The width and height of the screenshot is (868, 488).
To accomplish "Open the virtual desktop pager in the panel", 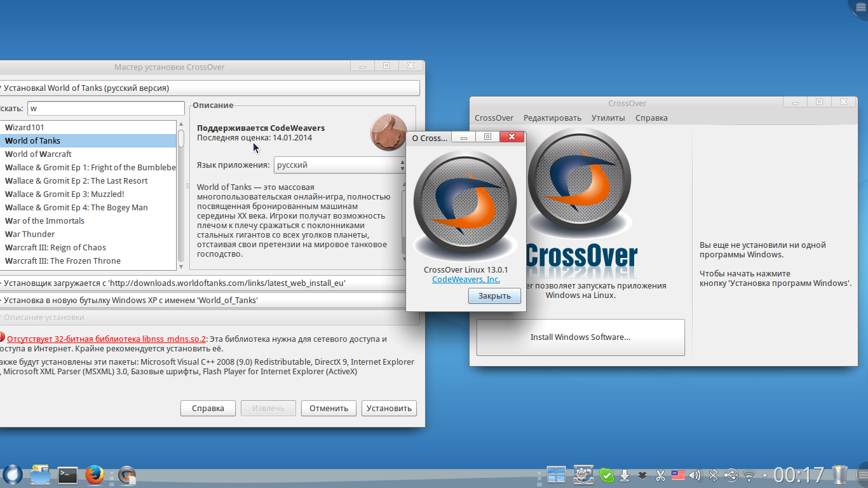I will [556, 475].
